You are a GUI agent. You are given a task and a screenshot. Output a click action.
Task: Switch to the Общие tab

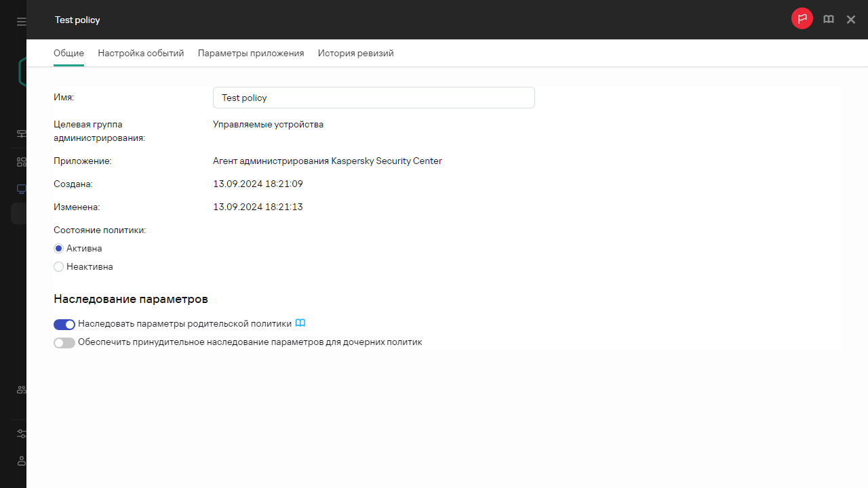68,53
